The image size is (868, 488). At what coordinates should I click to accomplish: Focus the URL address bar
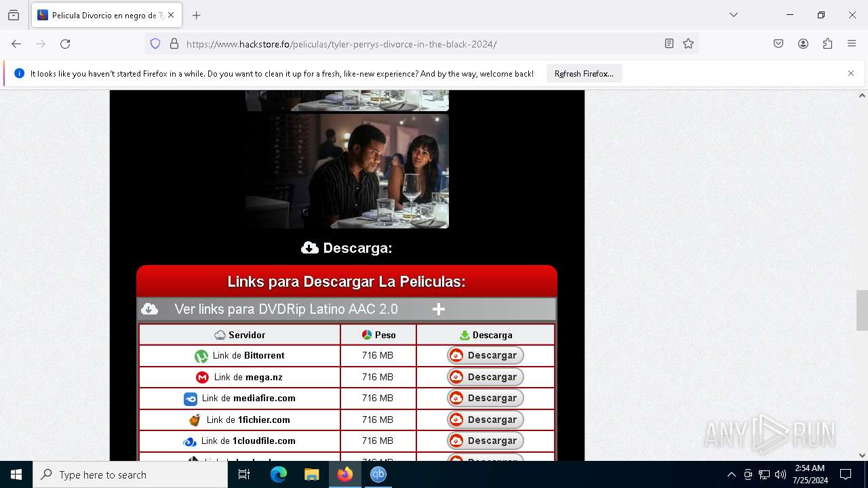click(x=420, y=44)
